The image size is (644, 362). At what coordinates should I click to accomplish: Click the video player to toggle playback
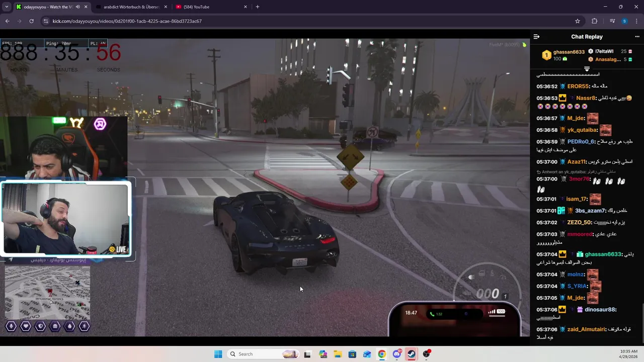(x=265, y=187)
